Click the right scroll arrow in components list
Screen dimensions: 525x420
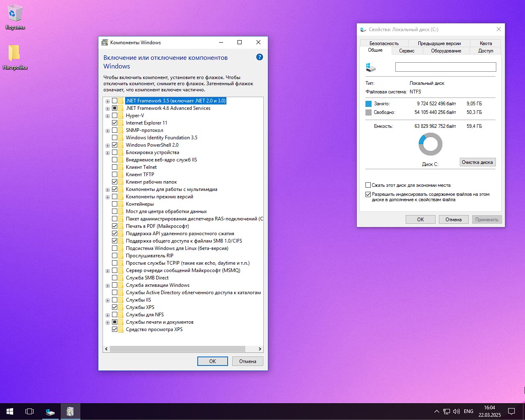260,349
